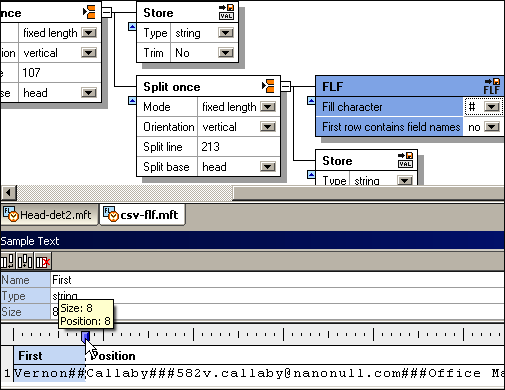Open the Split base head dropdown
This screenshot has height=390, width=505.
268,167
